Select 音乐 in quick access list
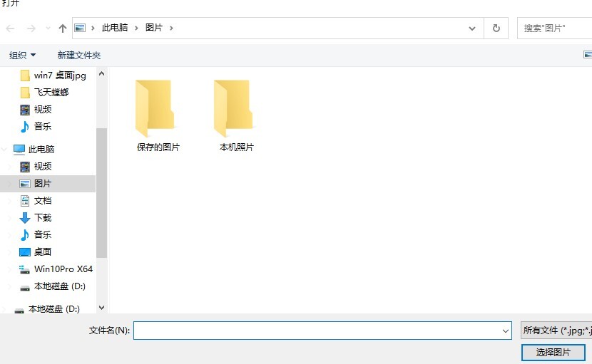The image size is (592, 364). 43,126
